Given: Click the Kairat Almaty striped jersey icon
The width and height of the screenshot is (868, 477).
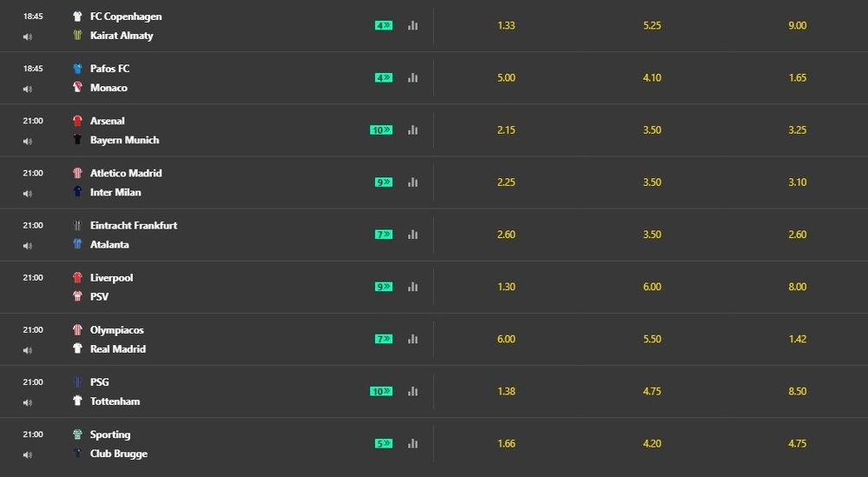Looking at the screenshot, I should pyautogui.click(x=77, y=36).
